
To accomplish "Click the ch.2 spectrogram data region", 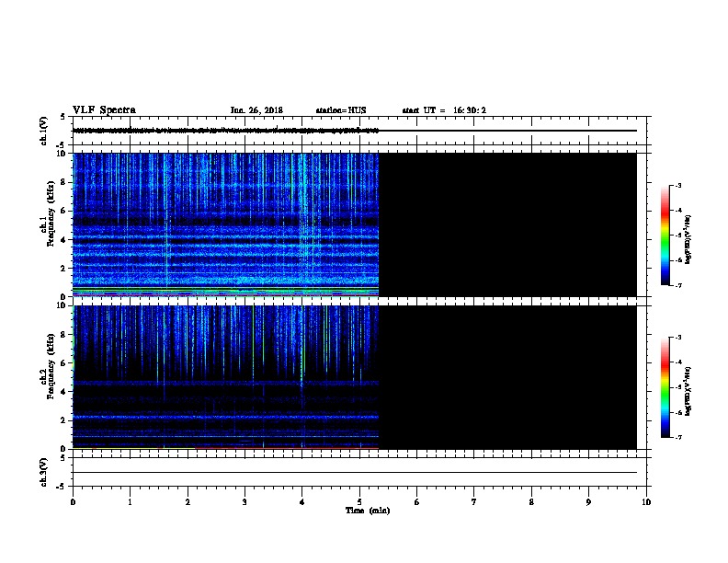I will pyautogui.click(x=225, y=377).
